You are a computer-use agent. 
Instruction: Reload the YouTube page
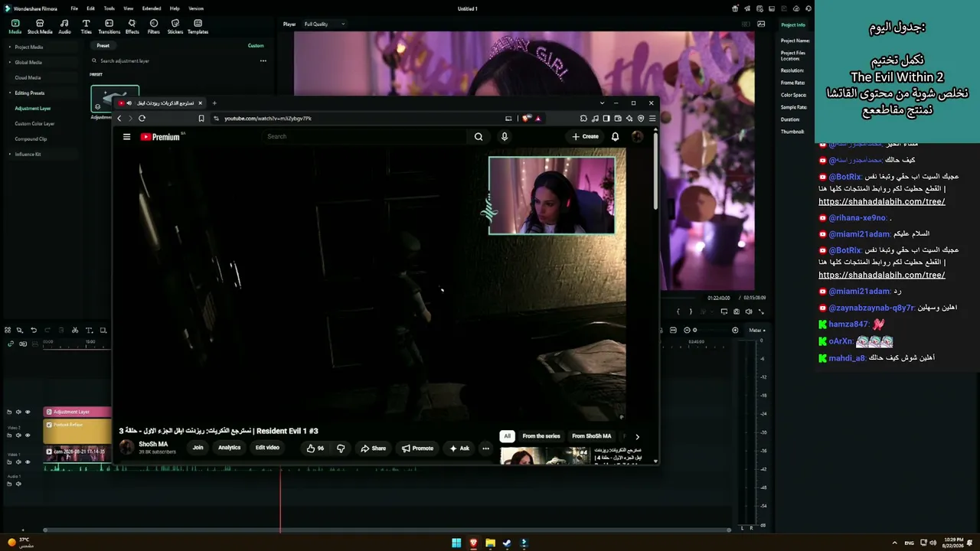[x=142, y=119]
